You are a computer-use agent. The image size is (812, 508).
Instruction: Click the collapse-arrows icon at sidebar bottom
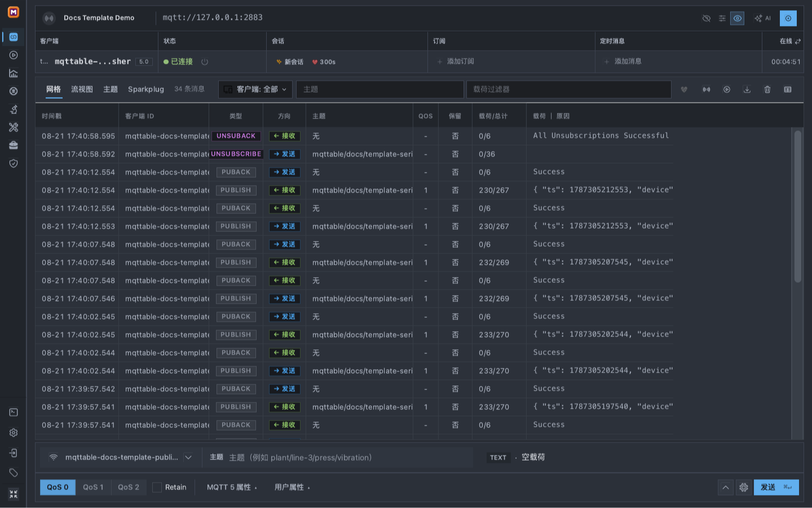[14, 494]
